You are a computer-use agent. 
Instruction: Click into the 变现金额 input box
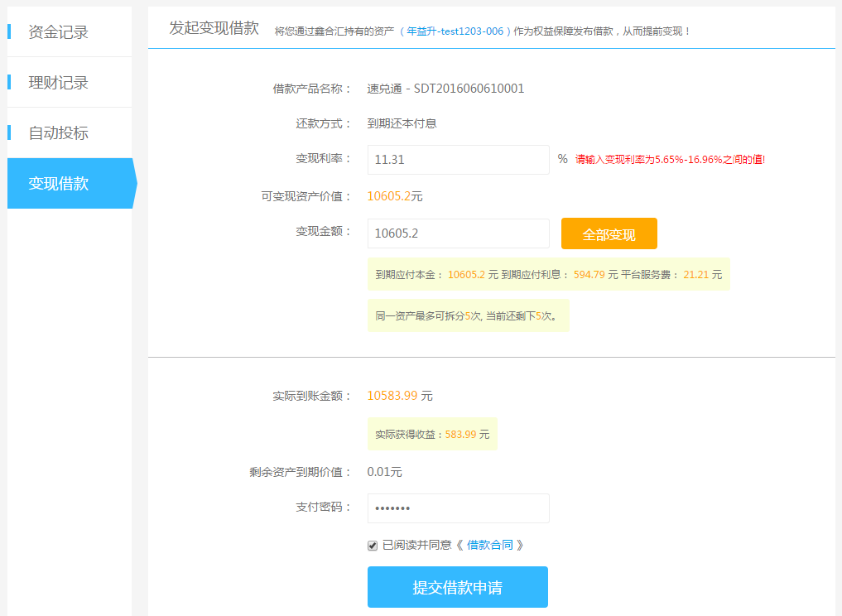458,233
